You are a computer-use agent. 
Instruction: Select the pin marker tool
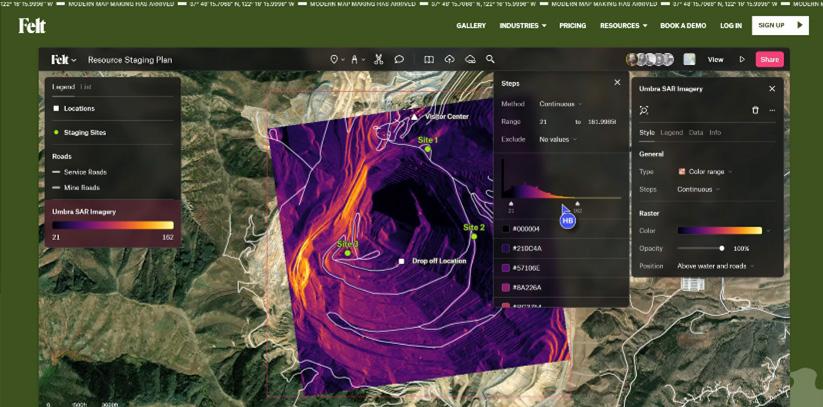tap(333, 60)
